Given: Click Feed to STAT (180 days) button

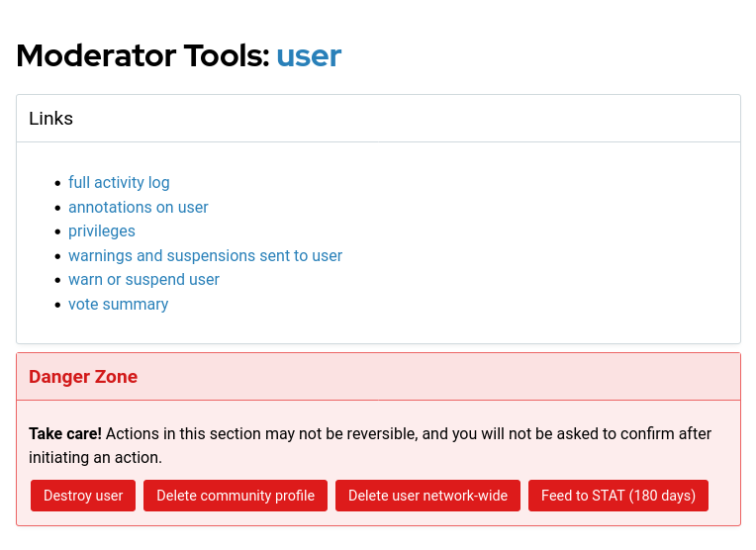Looking at the screenshot, I should pos(618,496).
